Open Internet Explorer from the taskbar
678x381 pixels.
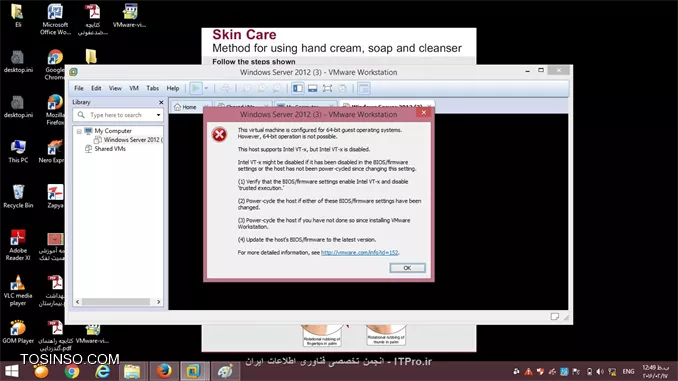click(102, 371)
